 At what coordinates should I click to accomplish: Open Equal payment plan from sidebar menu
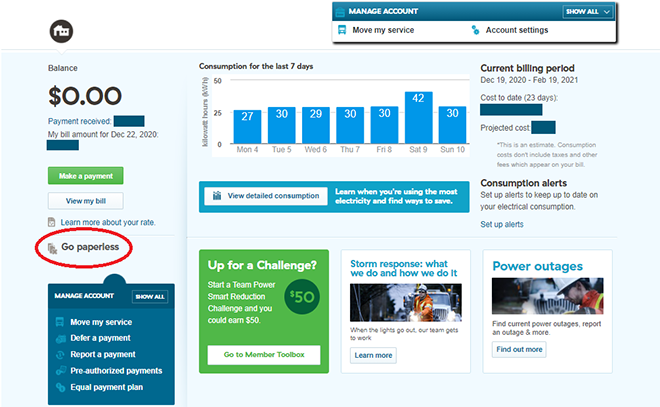click(x=107, y=384)
